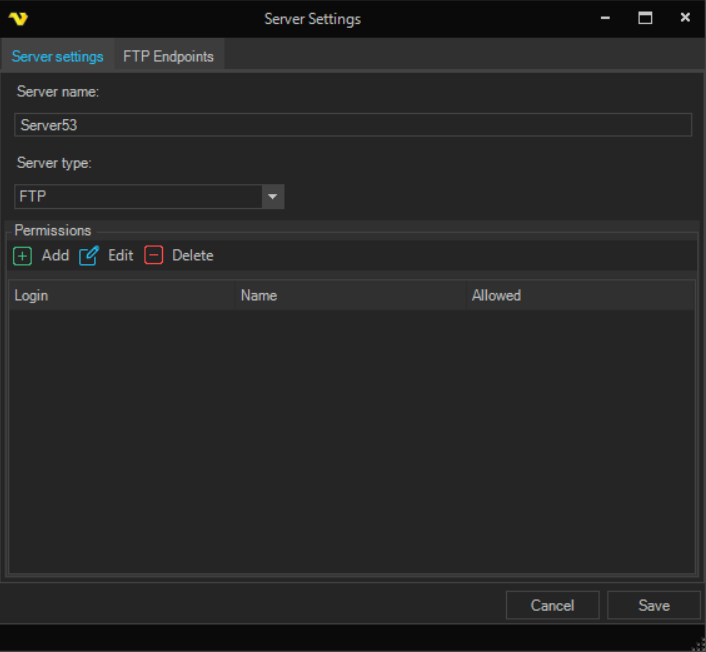Click the red minus Delete icon
The height and width of the screenshot is (652, 706).
(153, 255)
